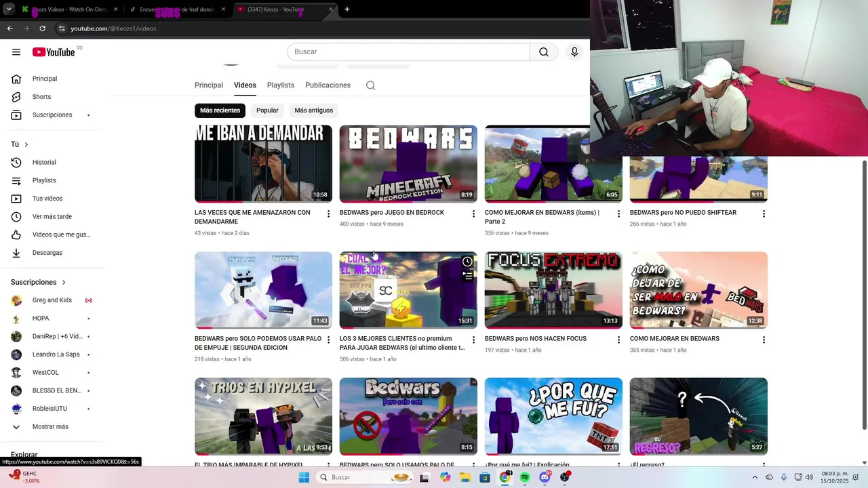This screenshot has width=868, height=488.
Task: Open Discord from the taskbar
Action: tap(545, 478)
